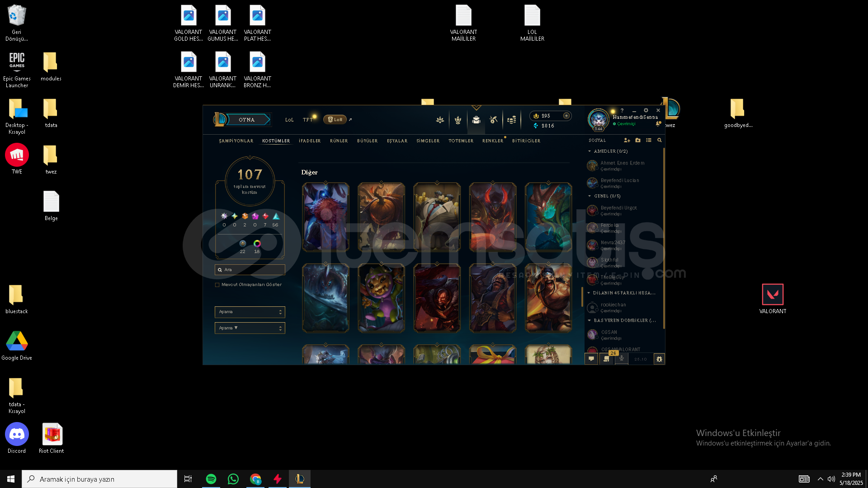Switch to the BİTİRİCİLER tab
Image resolution: width=868 pixels, height=488 pixels.
coord(526,141)
